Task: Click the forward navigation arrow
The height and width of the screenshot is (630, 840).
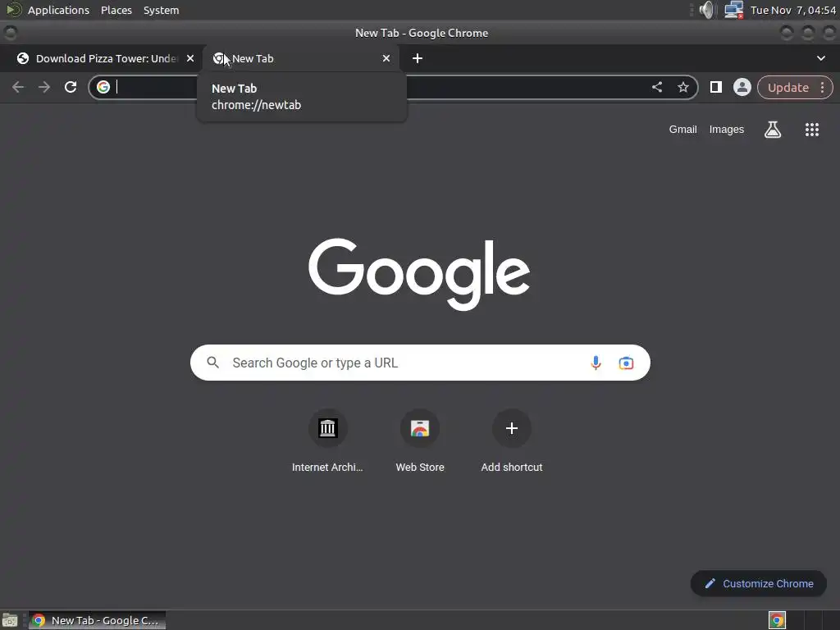Action: (44, 87)
